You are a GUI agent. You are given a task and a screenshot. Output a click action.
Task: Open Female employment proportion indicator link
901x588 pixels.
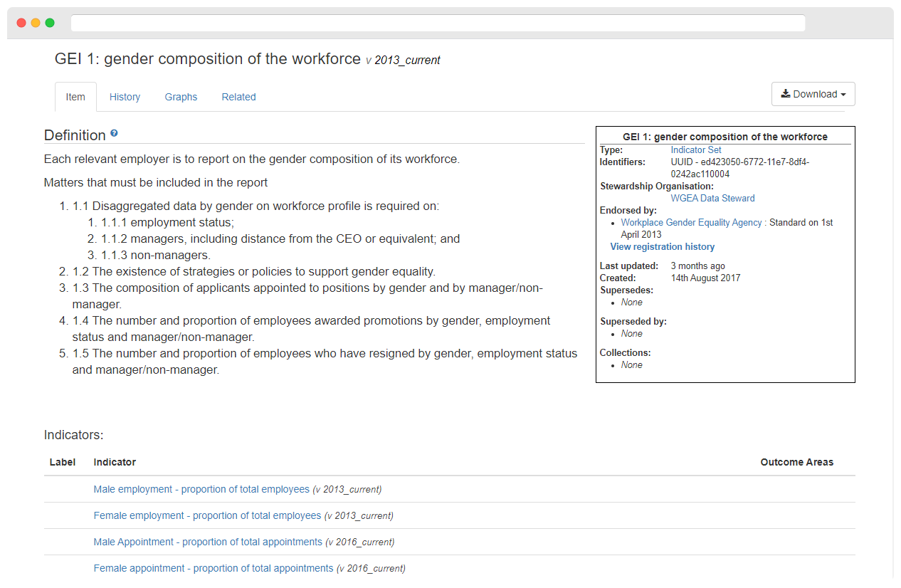click(207, 516)
